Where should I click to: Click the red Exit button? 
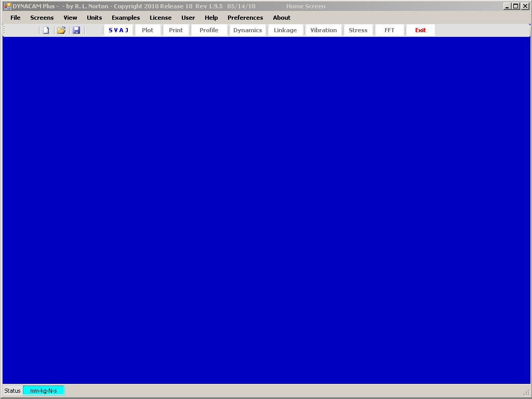tap(421, 30)
